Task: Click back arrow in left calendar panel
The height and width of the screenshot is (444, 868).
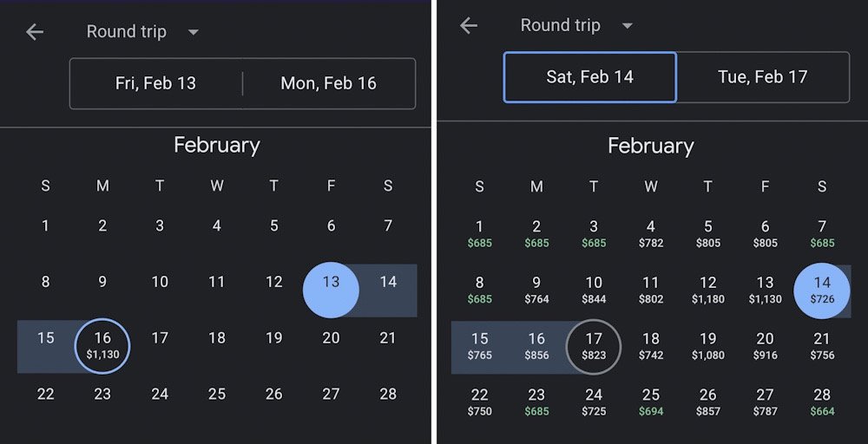Action: click(35, 32)
